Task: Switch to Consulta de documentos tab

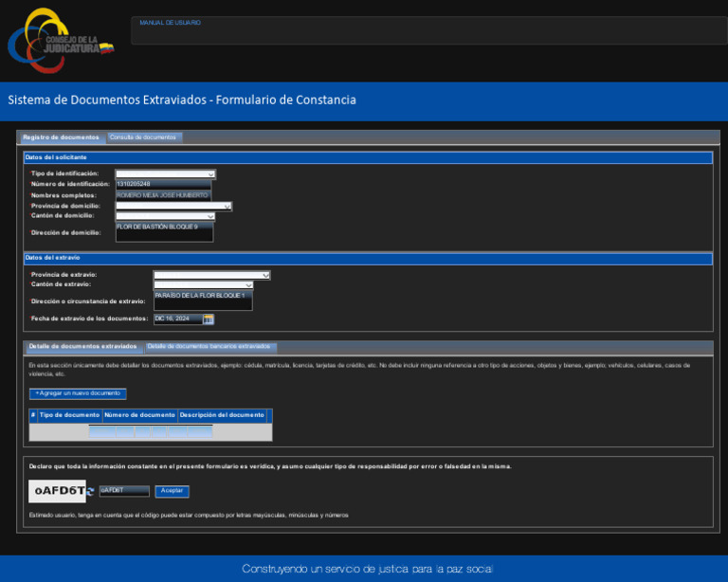Action: (143, 137)
